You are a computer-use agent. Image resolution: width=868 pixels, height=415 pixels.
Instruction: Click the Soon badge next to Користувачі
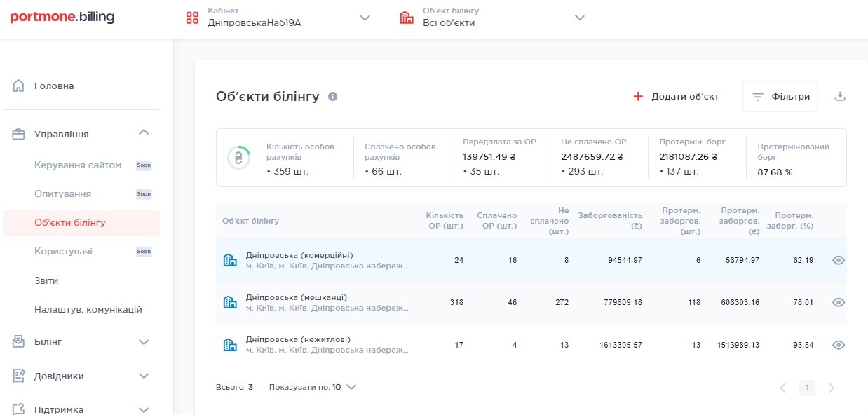pyautogui.click(x=144, y=252)
